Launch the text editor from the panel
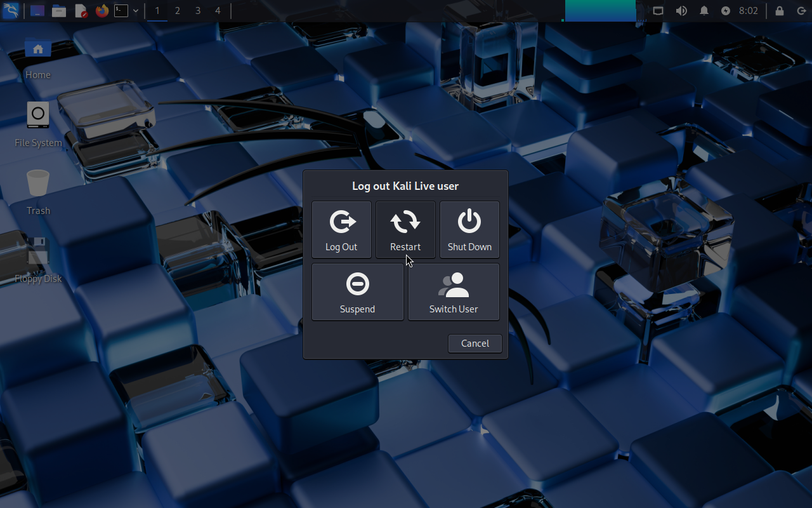Image resolution: width=812 pixels, height=508 pixels. tap(81, 11)
